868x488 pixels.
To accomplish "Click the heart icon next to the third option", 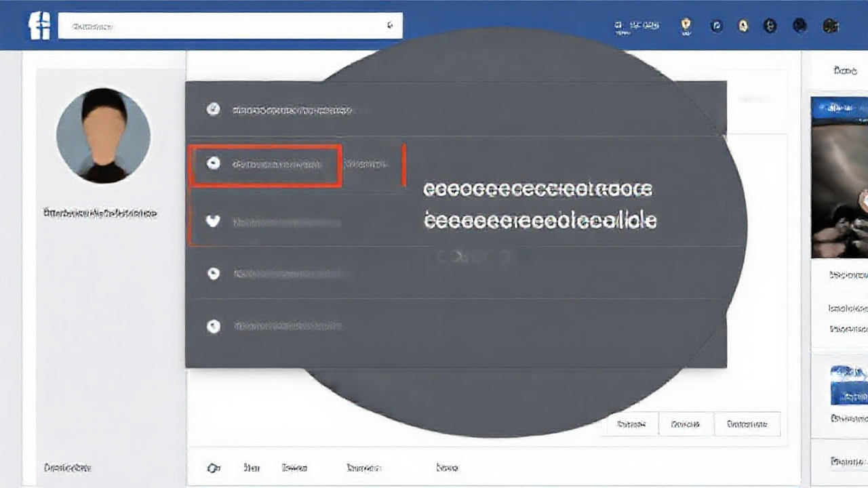I will pos(214,222).
